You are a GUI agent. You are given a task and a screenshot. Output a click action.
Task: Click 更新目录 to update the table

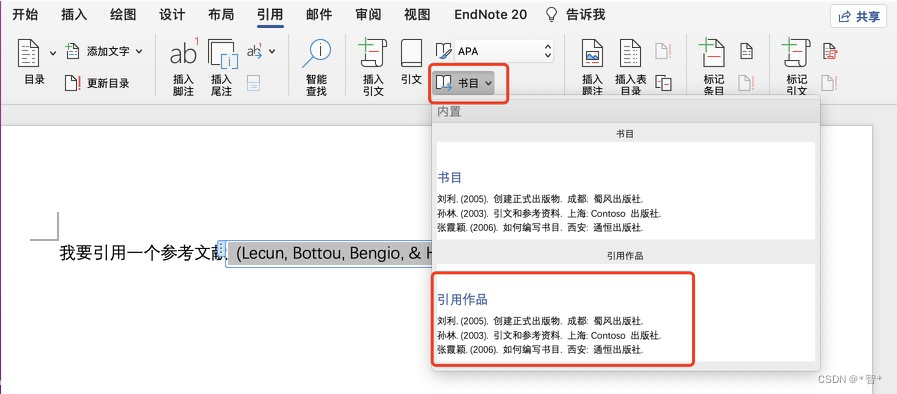pyautogui.click(x=97, y=83)
